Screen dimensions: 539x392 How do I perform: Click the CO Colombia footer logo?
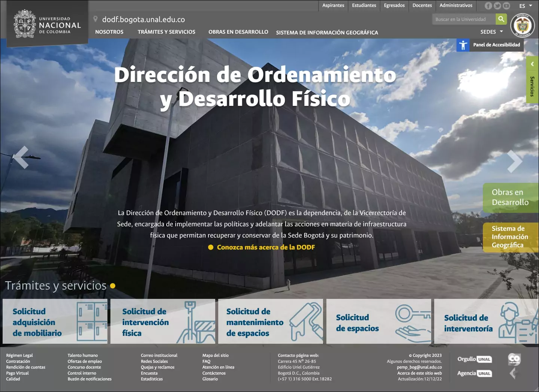pos(514,359)
